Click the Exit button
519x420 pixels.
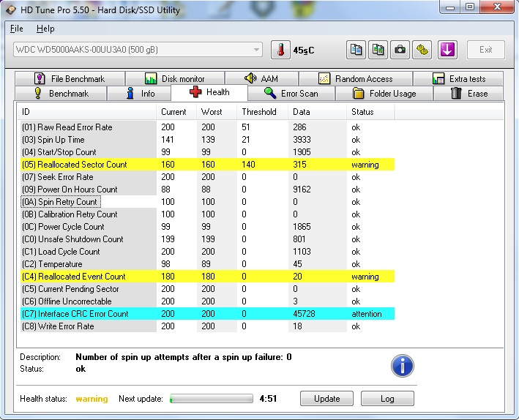pyautogui.click(x=486, y=50)
